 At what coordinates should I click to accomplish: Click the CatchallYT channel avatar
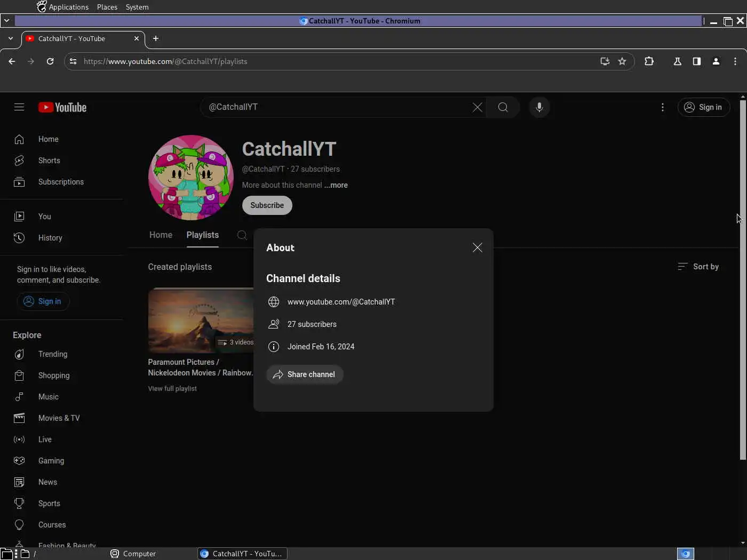tap(191, 178)
